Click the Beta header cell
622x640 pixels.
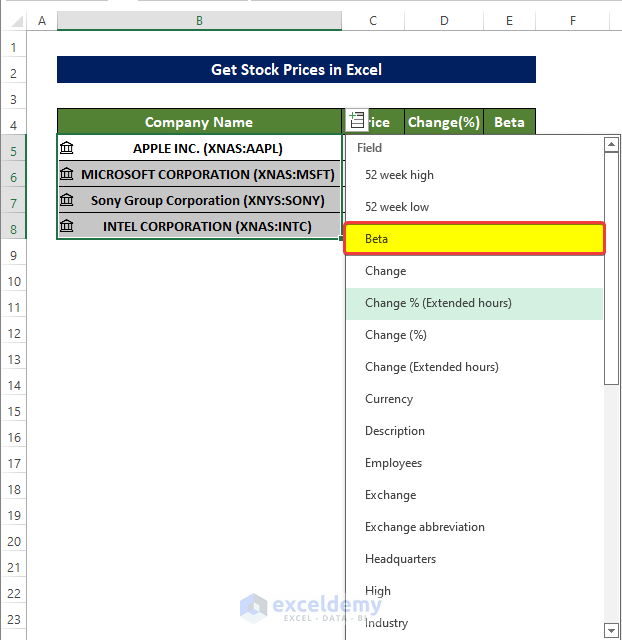(x=509, y=122)
